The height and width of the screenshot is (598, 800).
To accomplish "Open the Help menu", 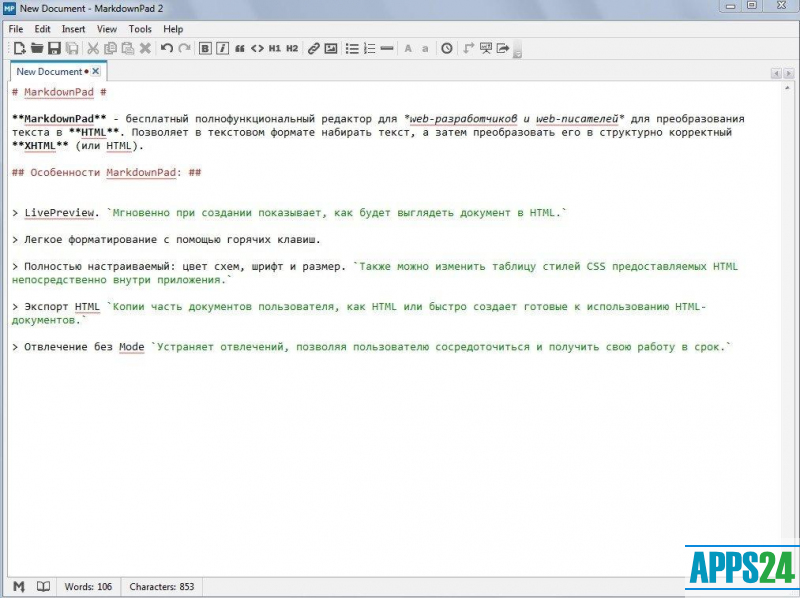I will click(x=173, y=29).
